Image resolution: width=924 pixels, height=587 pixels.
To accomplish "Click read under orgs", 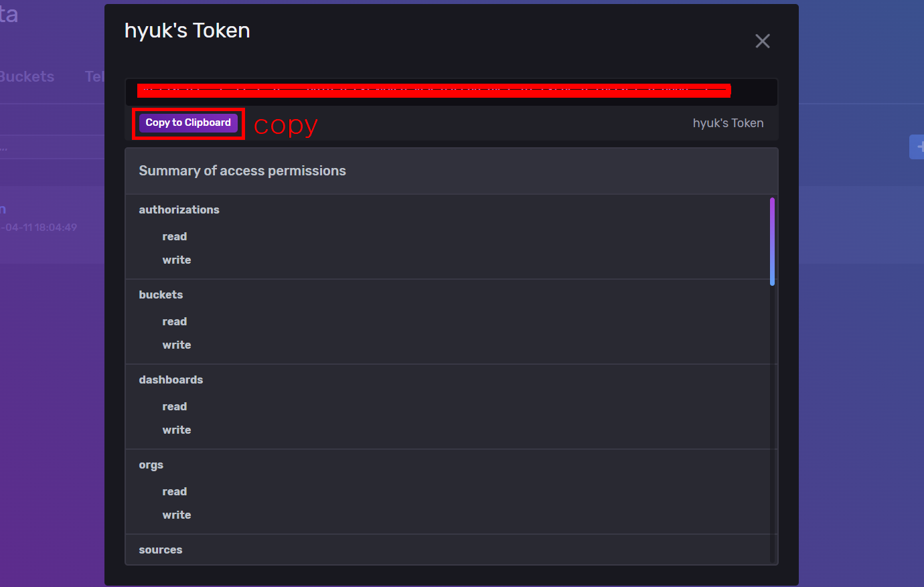I will coord(174,491).
